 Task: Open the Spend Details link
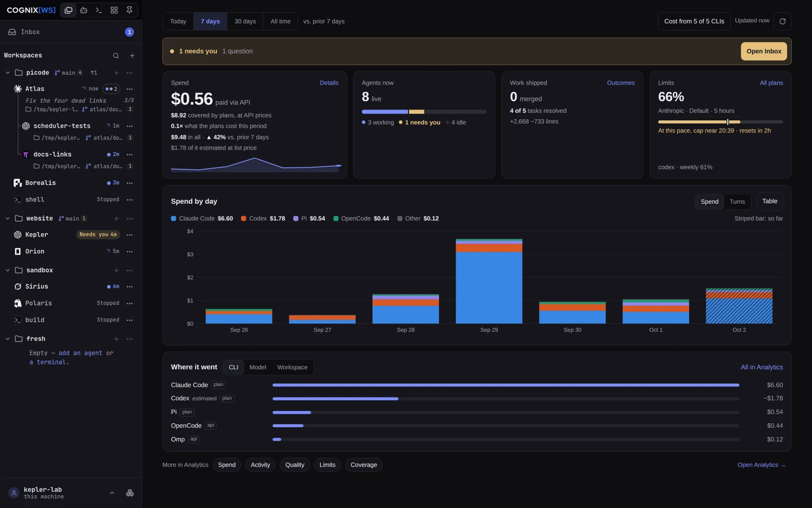pyautogui.click(x=329, y=83)
